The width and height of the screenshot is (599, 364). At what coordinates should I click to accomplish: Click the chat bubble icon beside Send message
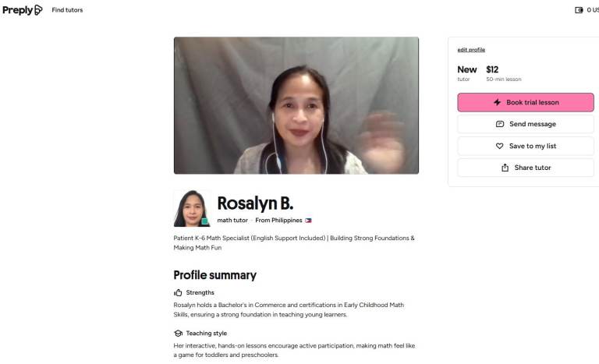tap(500, 124)
